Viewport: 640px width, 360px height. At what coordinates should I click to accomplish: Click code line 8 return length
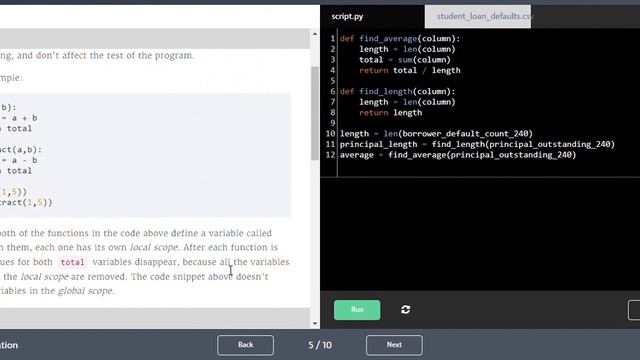[391, 113]
